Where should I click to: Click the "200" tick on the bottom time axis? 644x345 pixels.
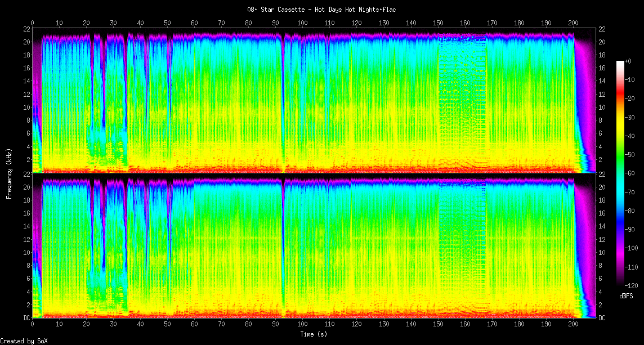[x=573, y=325]
